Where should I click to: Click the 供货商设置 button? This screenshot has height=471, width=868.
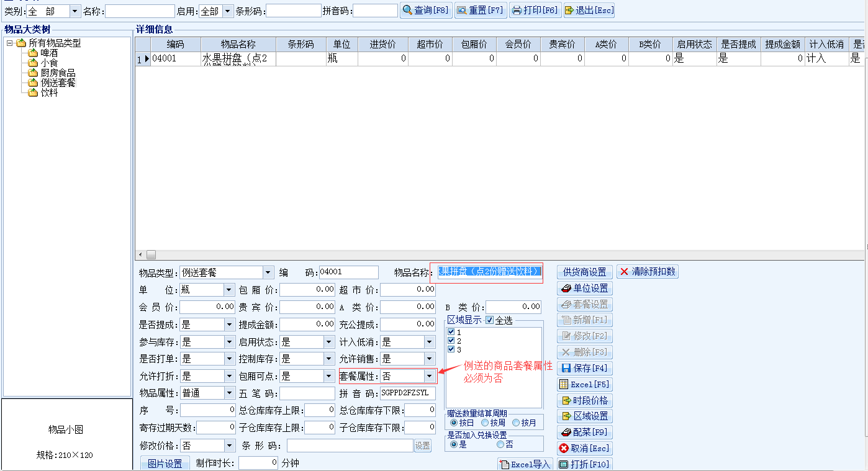[585, 272]
